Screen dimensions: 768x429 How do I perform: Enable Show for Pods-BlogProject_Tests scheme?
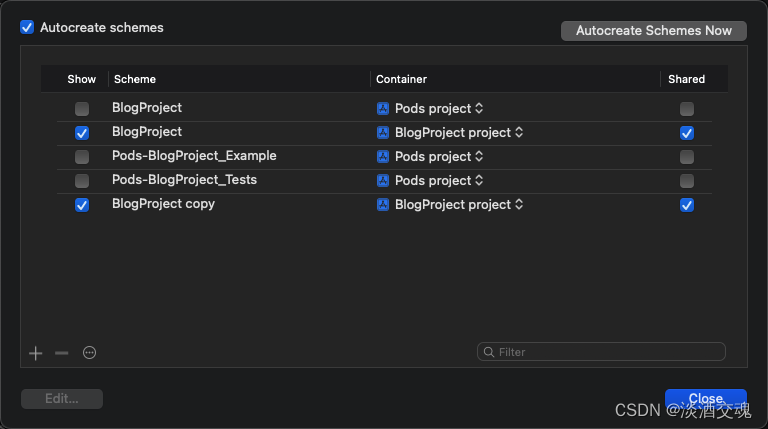pos(82,181)
